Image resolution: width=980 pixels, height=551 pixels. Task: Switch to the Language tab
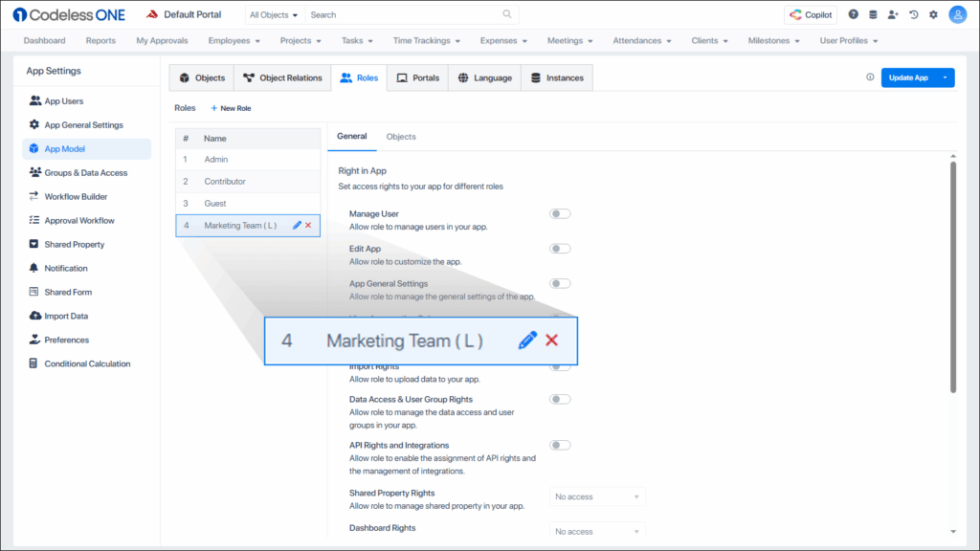coord(484,78)
